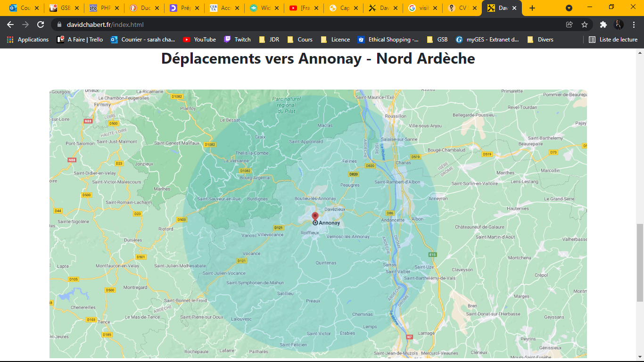Go back to the previous page

click(10, 25)
